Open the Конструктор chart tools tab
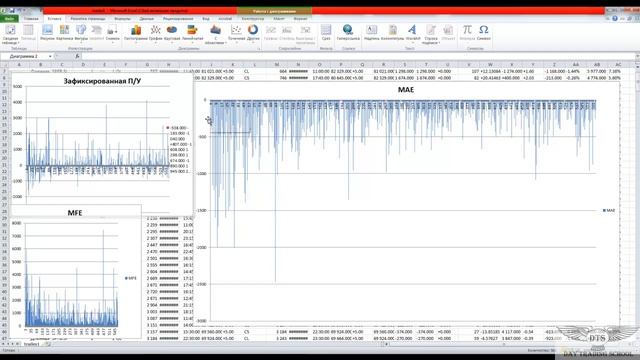Viewport: 640px width, 360px height. 253,18
